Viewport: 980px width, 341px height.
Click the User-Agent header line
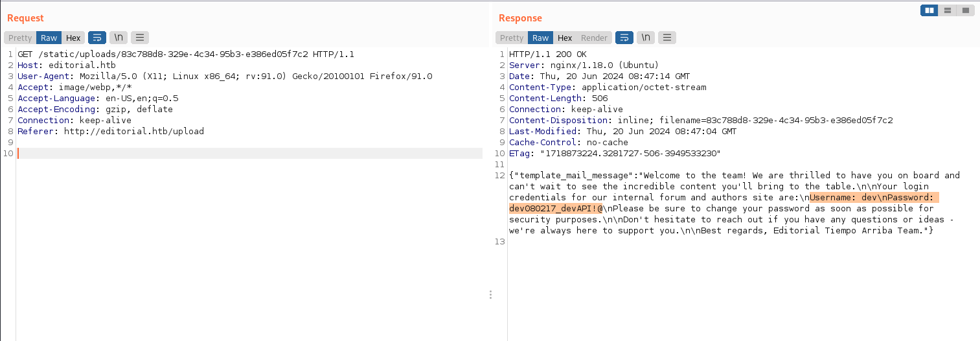[225, 76]
